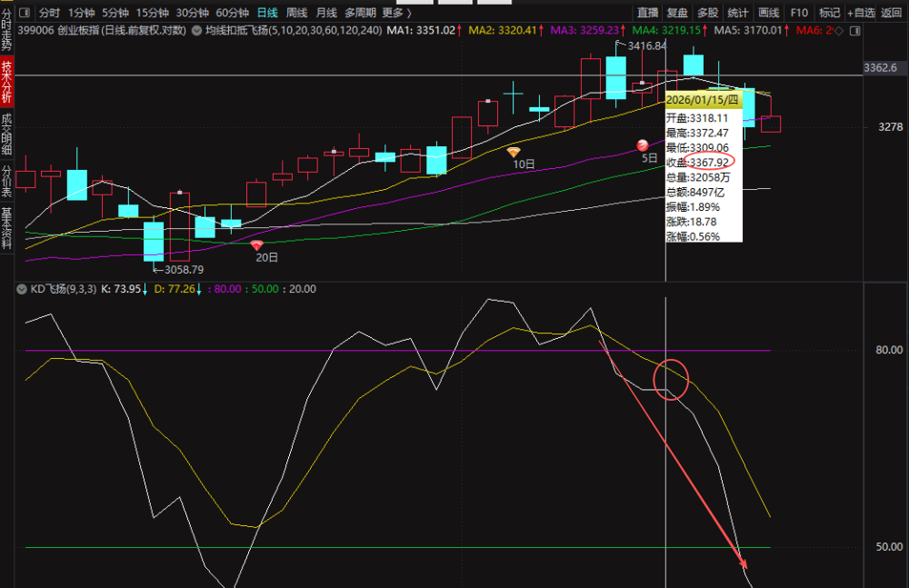The height and width of the screenshot is (588, 909).
Task: Open 基本资料 sidebar tab
Action: coord(6,228)
